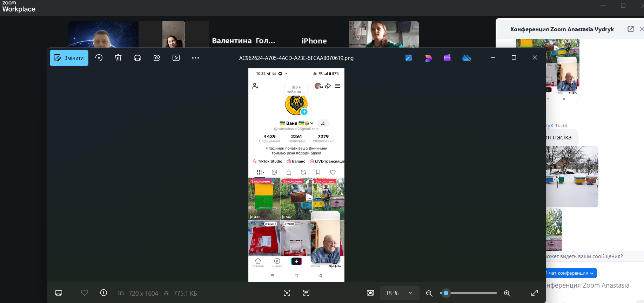Pop out the Zoom chat panel

point(630,29)
